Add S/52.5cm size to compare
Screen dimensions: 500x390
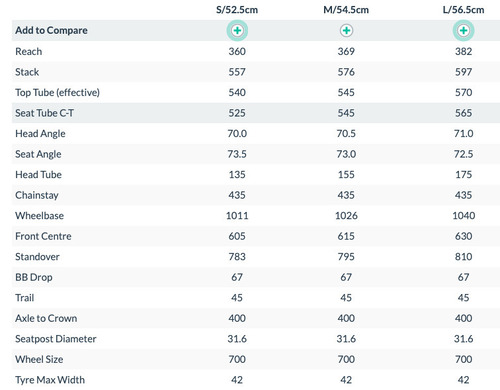(x=237, y=30)
